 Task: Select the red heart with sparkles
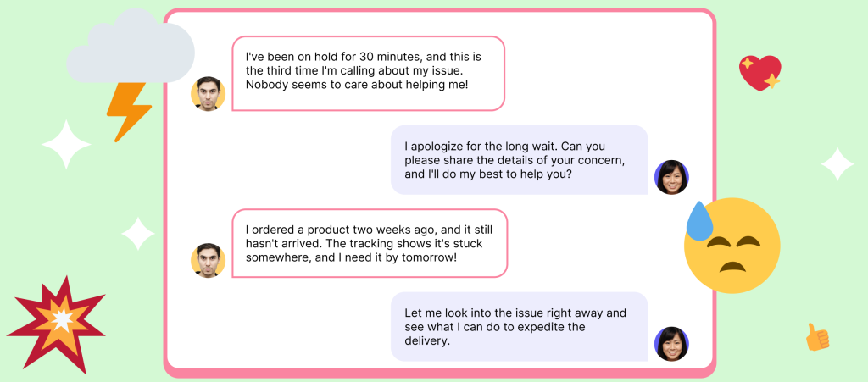coord(759,73)
